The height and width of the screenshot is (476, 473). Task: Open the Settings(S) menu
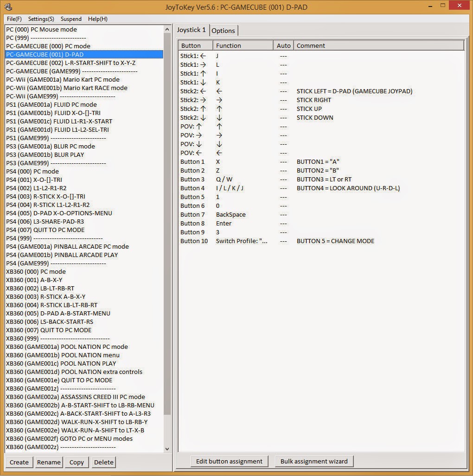41,19
